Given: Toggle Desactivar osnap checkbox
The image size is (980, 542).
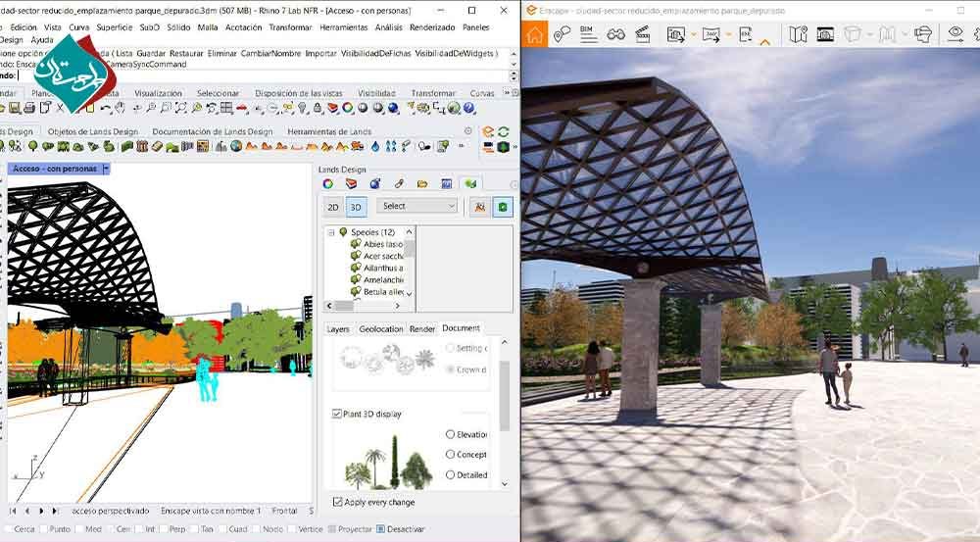Looking at the screenshot, I should (380, 529).
